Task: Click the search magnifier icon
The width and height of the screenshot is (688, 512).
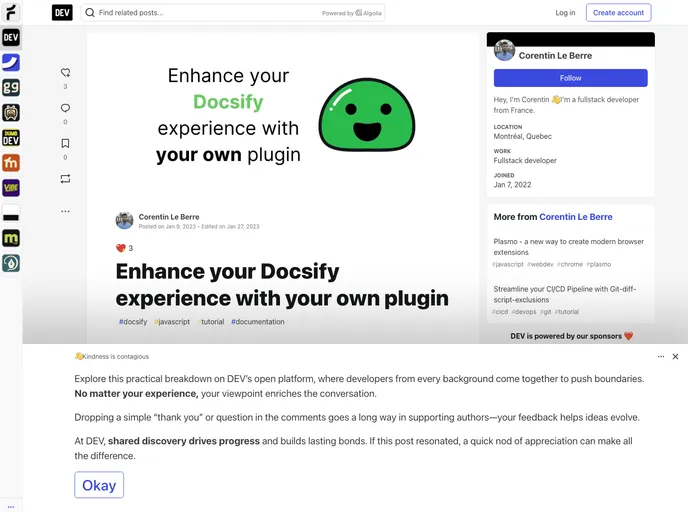Action: (90, 13)
